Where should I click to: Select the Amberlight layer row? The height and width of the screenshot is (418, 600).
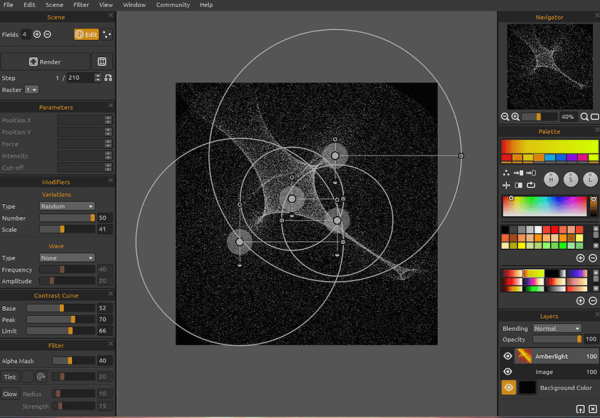point(549,356)
